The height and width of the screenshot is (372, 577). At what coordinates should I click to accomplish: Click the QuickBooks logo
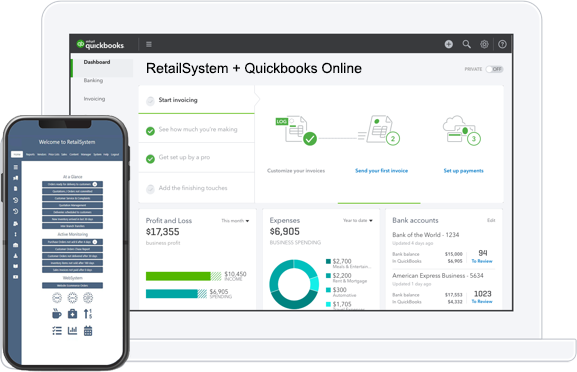pos(100,45)
